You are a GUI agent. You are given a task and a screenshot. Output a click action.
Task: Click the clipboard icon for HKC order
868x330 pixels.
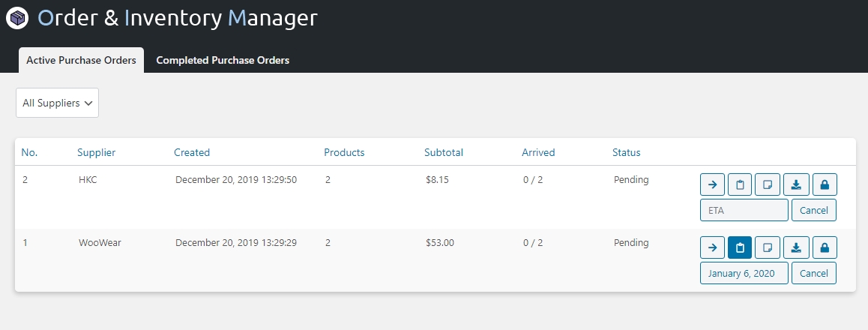740,184
